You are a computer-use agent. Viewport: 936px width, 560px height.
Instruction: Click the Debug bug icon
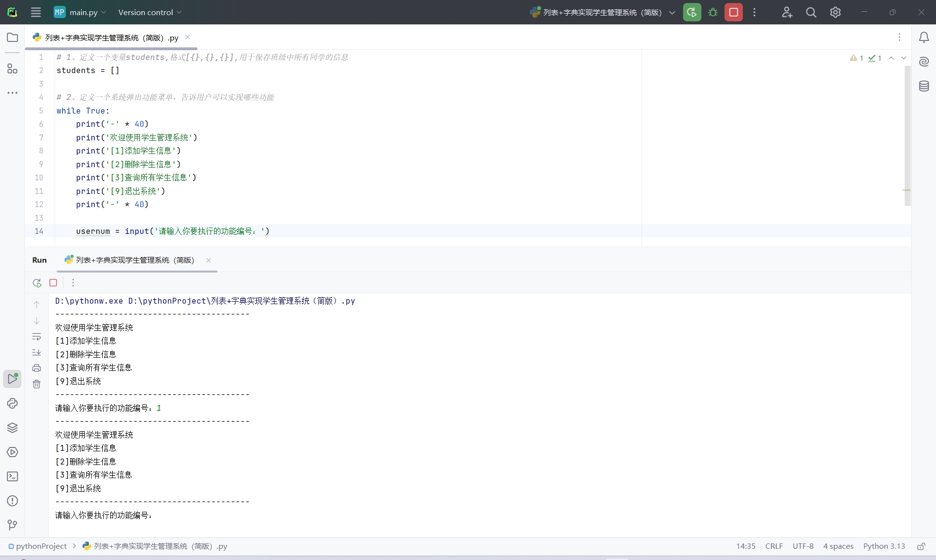[713, 12]
